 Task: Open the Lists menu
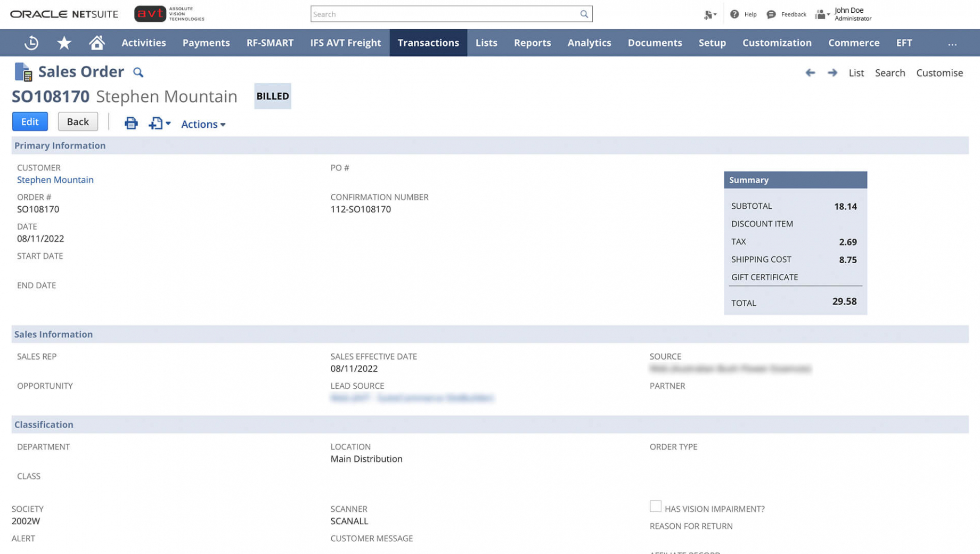point(486,43)
